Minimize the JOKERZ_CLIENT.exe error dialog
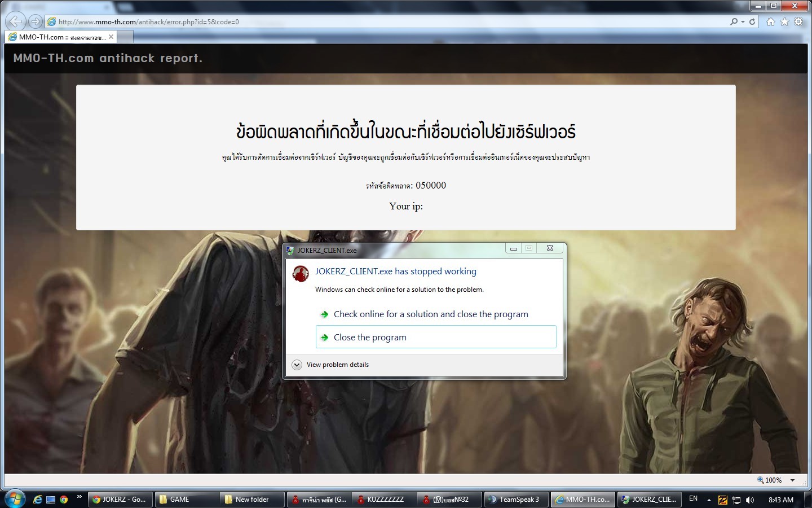The width and height of the screenshot is (812, 508). (x=513, y=248)
